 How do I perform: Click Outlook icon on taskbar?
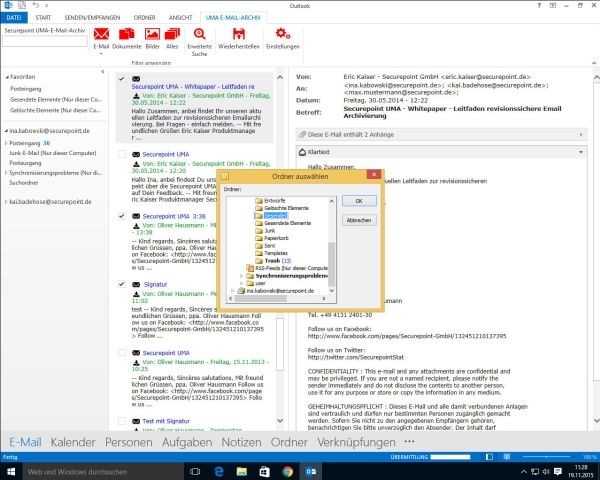click(311, 472)
